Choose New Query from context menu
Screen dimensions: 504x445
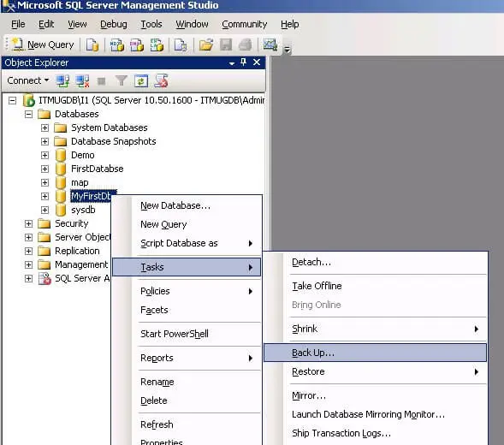coord(187,224)
